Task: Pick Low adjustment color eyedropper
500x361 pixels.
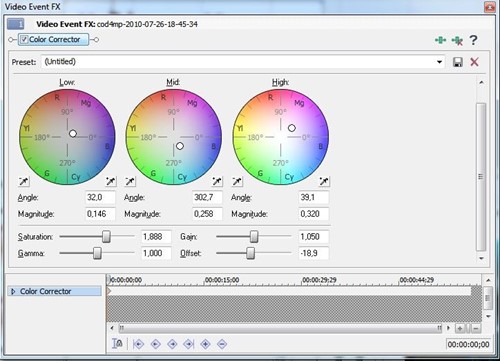Action: 111,181
